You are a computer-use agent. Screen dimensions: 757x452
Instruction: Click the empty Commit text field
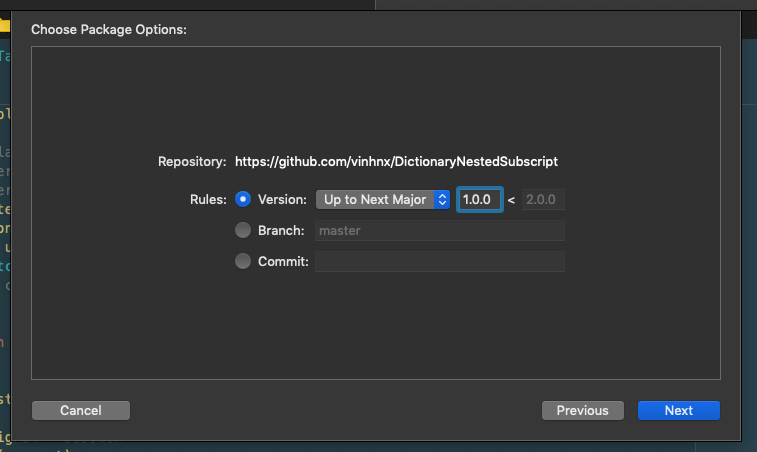coord(440,261)
